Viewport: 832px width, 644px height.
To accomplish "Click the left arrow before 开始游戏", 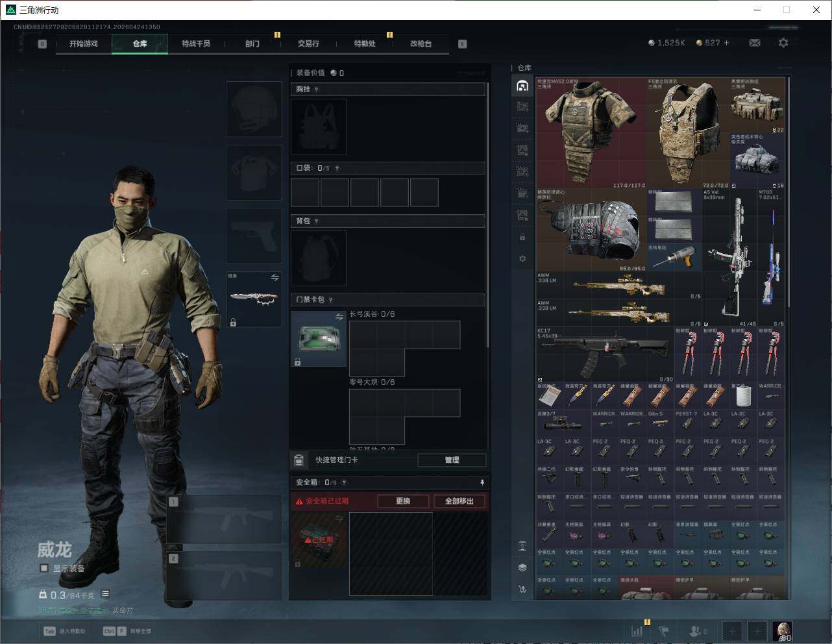I will point(42,44).
